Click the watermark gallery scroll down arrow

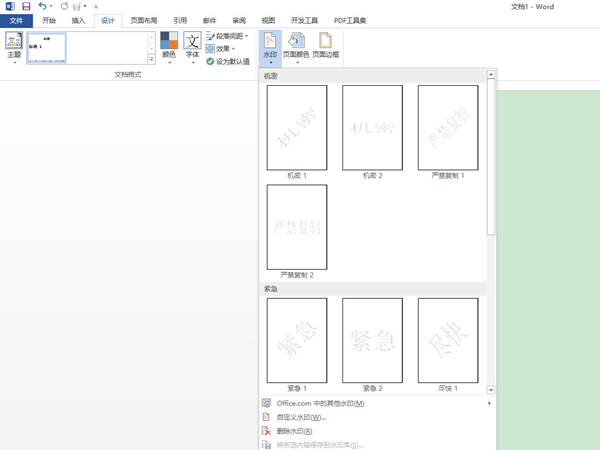[490, 388]
